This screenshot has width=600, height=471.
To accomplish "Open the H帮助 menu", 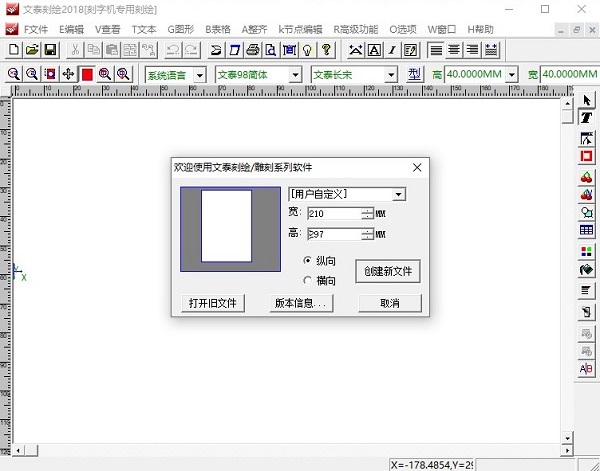I will tap(480, 29).
